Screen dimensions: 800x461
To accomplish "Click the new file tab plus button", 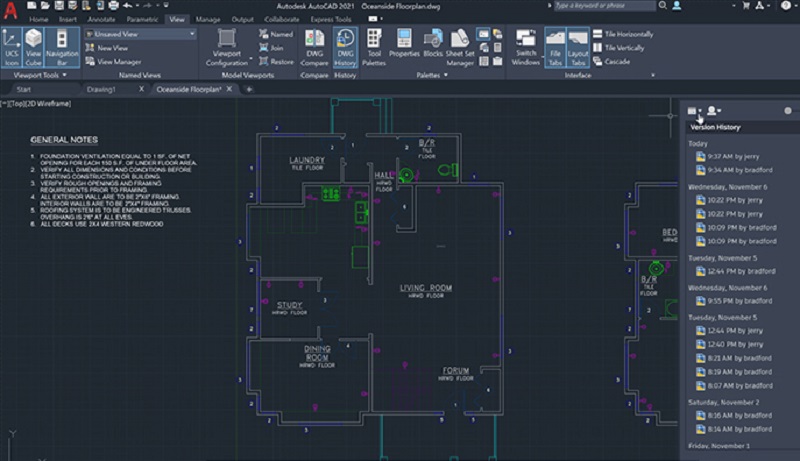I will click(x=249, y=89).
